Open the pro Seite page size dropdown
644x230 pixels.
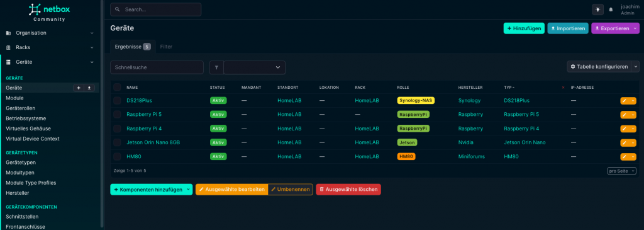tap(622, 171)
